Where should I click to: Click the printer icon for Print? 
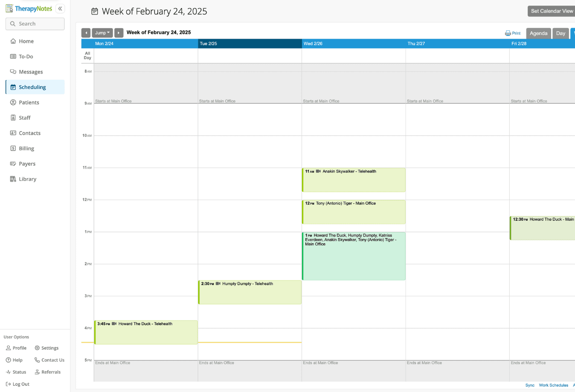[x=508, y=33]
